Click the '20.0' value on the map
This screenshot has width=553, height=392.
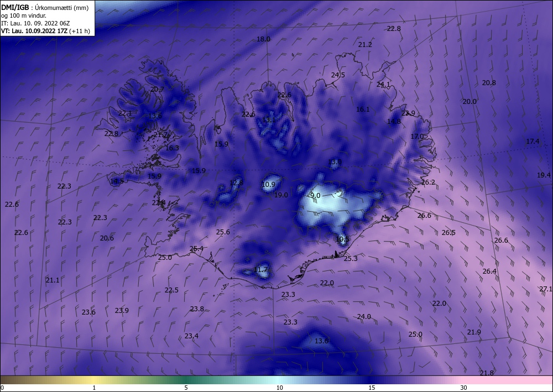(469, 102)
